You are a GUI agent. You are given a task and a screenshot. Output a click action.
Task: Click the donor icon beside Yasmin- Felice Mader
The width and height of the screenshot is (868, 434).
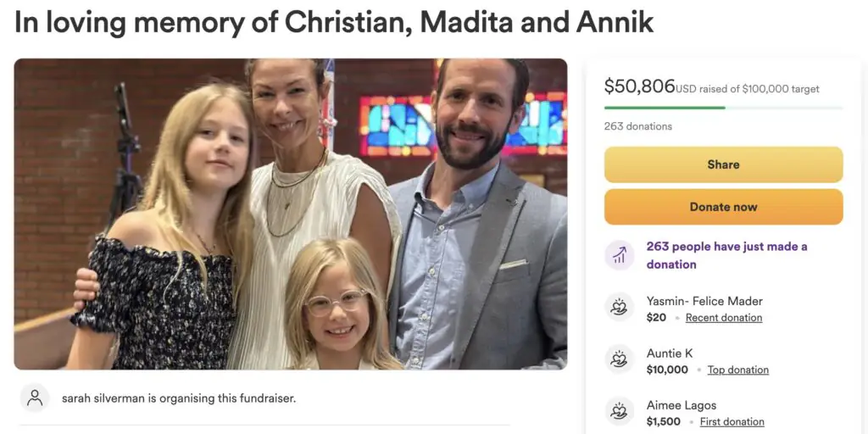point(619,307)
